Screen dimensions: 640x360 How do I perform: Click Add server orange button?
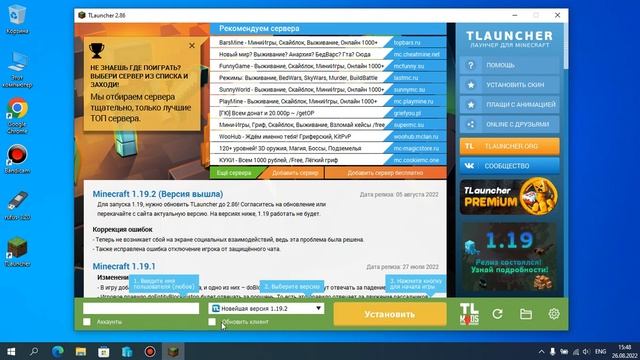click(x=295, y=173)
